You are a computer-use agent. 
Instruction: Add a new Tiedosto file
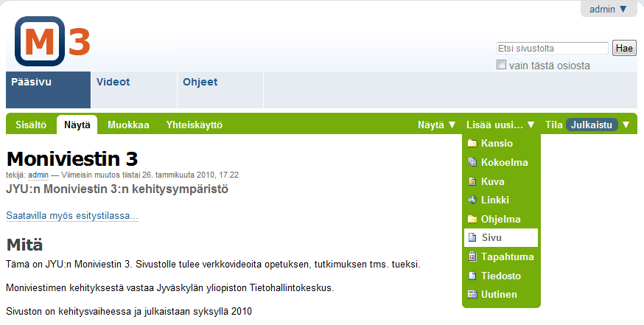click(500, 276)
